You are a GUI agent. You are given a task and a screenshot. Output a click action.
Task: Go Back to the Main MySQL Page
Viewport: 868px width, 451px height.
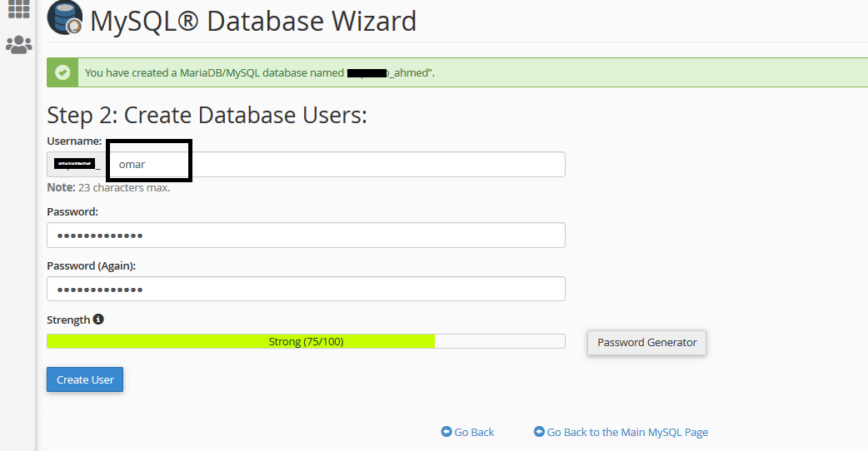tap(627, 432)
